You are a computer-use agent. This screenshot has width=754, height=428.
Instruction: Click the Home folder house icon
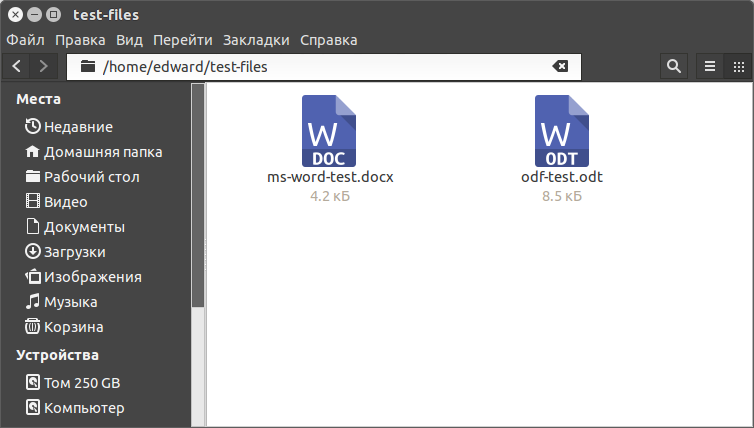[33, 152]
